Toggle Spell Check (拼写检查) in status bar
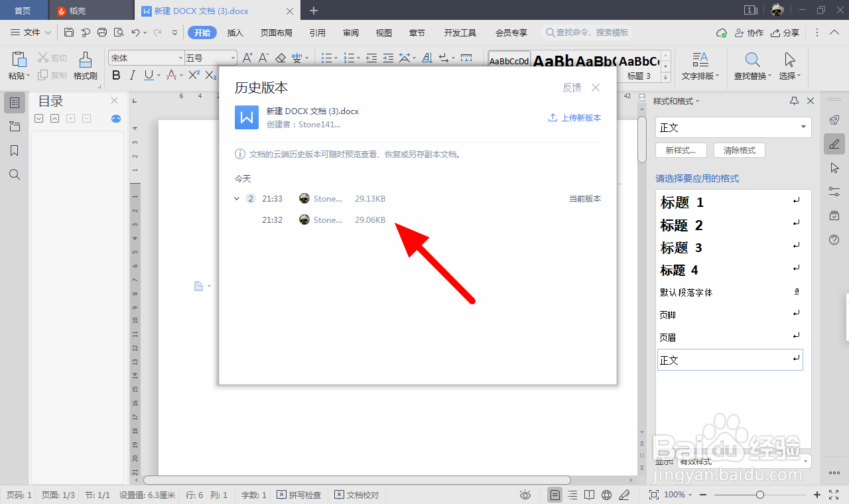This screenshot has width=849, height=504. tap(298, 495)
